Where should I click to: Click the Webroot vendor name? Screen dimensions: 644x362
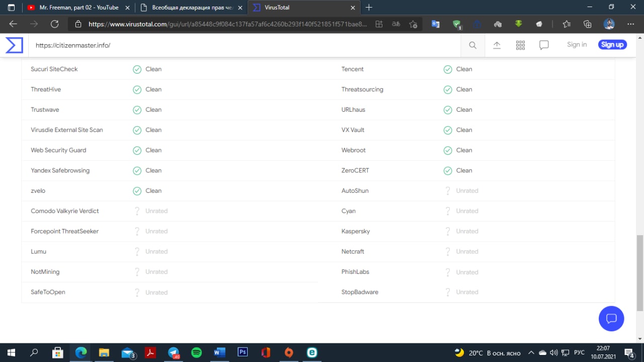tap(354, 150)
